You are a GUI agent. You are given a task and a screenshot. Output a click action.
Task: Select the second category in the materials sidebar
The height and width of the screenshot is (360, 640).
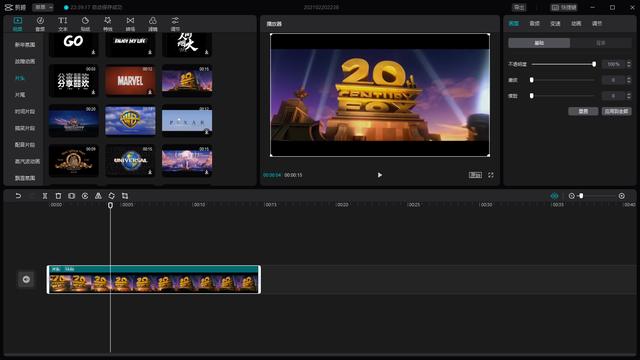(25, 61)
